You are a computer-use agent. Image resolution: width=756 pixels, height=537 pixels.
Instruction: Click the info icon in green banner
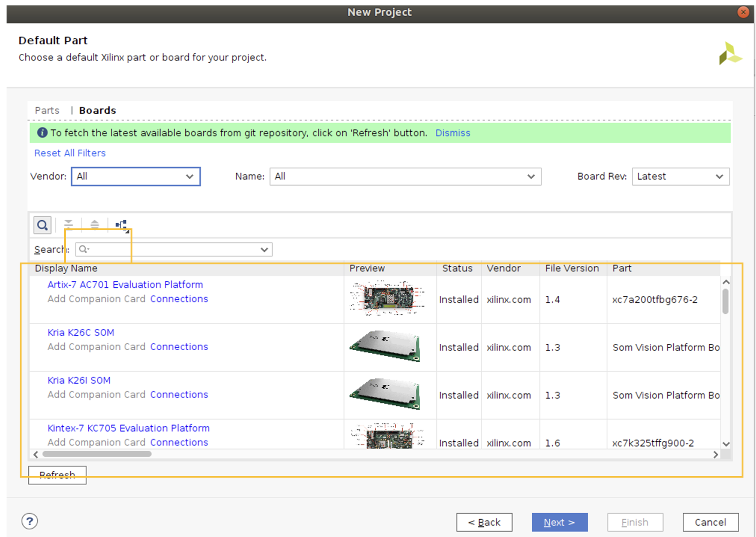[x=42, y=133]
